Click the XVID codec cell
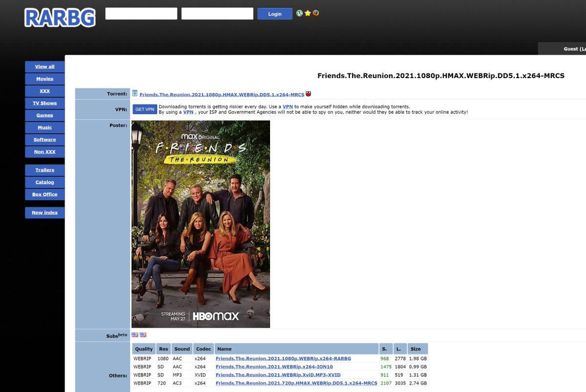The width and height of the screenshot is (586, 392). point(200,375)
